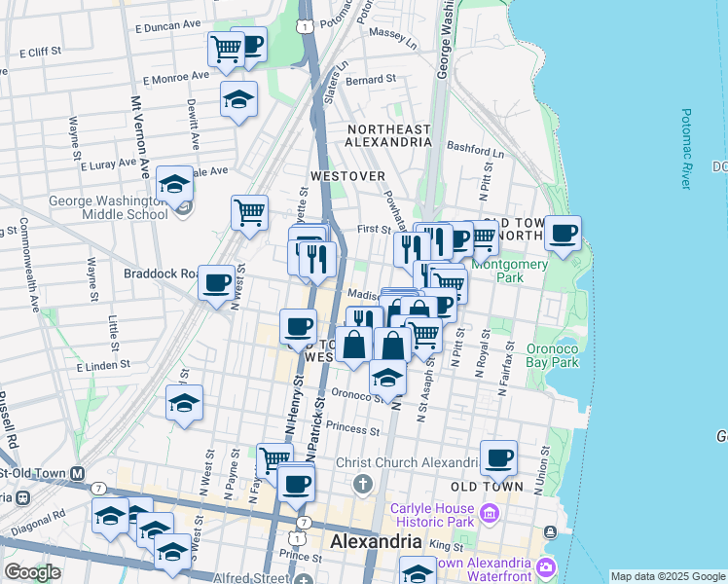
Task: Click the coffee cup marker near E Duncan Ave
Action: pyautogui.click(x=254, y=44)
